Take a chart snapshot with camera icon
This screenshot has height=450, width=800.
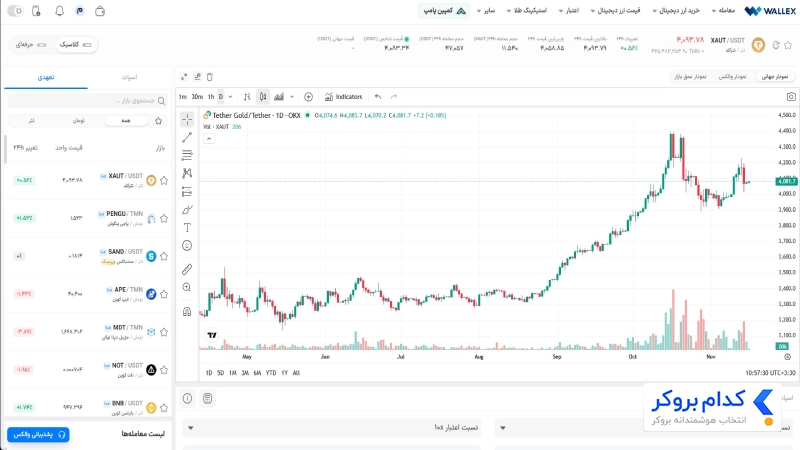791,97
